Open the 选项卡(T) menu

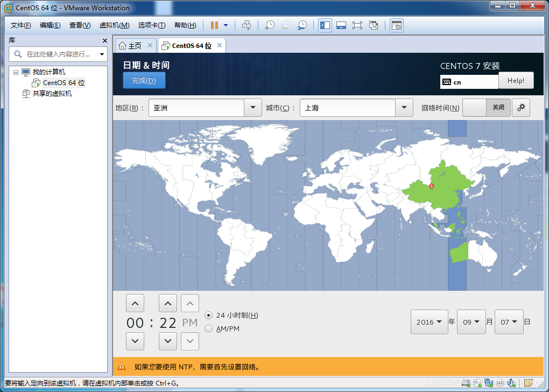point(152,25)
